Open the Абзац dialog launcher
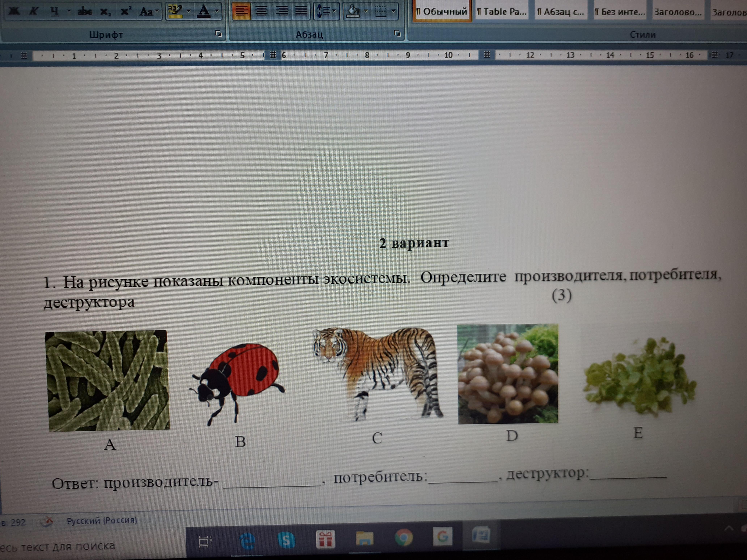 397,33
